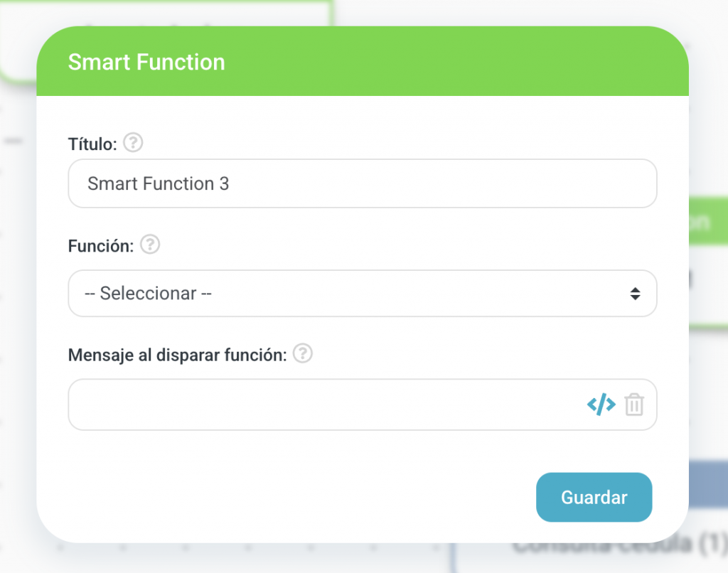Screen dimensions: 728x573
Task: Click the trash icon in message field
Action: click(x=634, y=405)
